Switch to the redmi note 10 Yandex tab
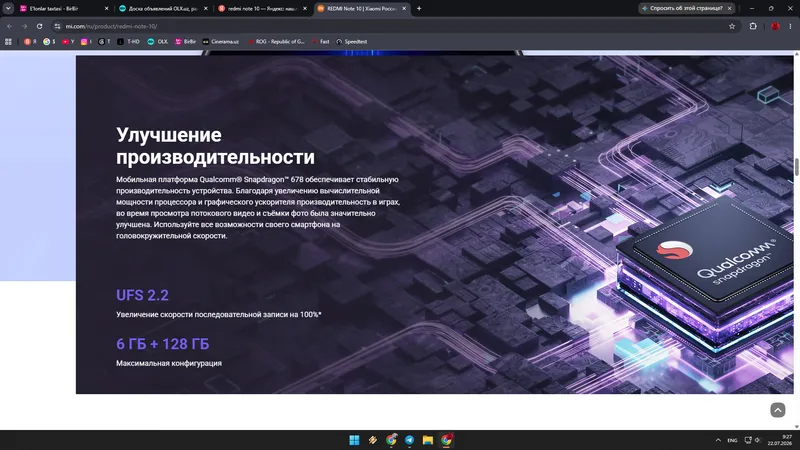This screenshot has width=800, height=450. [x=262, y=8]
